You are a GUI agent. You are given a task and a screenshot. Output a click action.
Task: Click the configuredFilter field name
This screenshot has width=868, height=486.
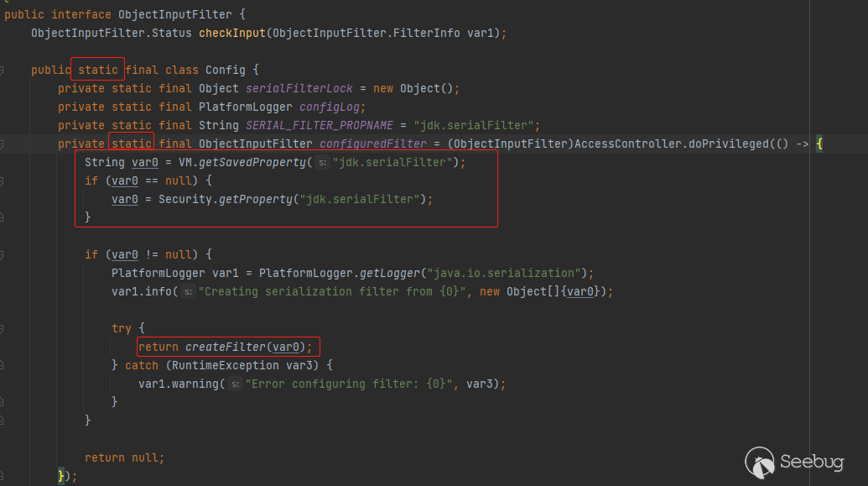(373, 144)
